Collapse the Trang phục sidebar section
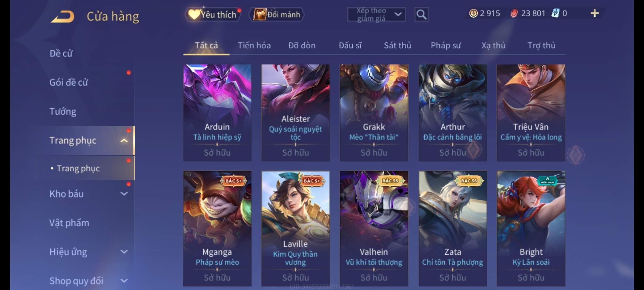Screen dimensions: 644x290 pyautogui.click(x=124, y=140)
